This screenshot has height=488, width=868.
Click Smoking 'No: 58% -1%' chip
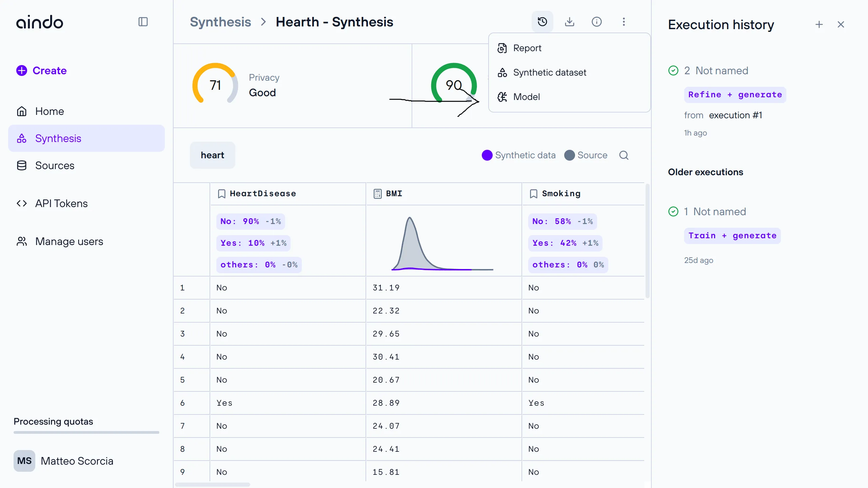tap(563, 221)
